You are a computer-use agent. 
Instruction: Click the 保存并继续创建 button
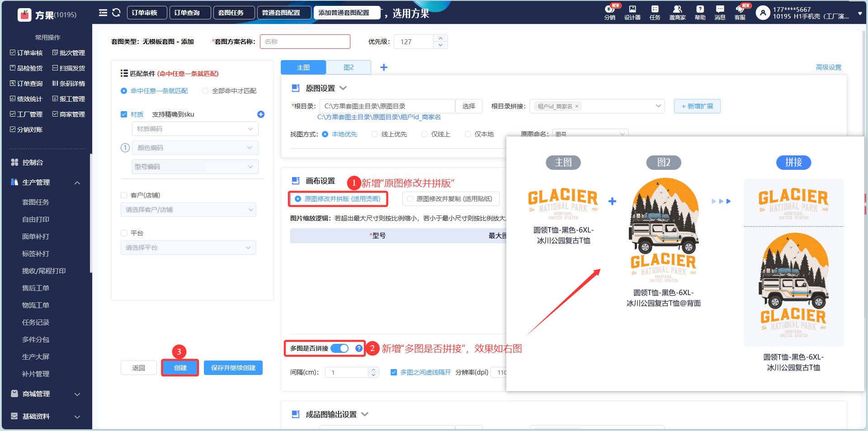233,368
